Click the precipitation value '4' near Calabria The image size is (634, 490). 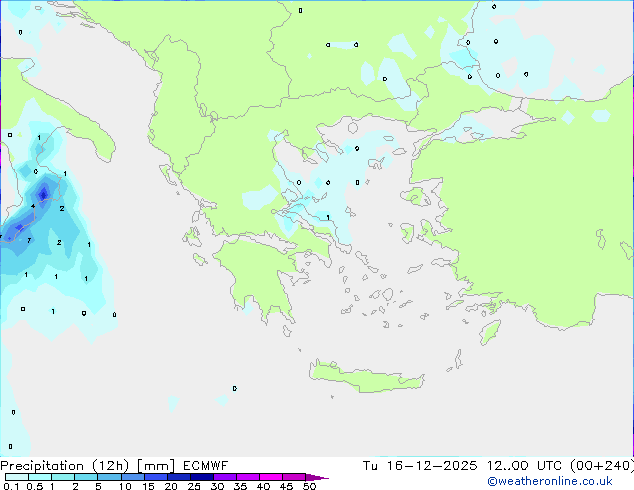[33, 206]
